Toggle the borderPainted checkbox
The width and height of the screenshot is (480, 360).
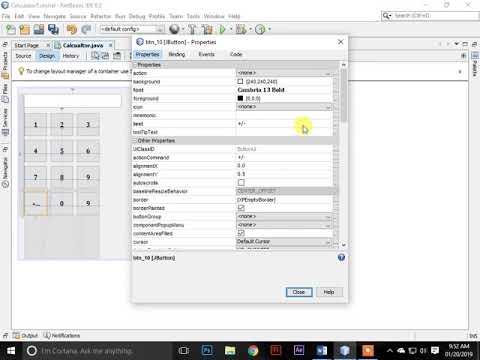tap(241, 208)
